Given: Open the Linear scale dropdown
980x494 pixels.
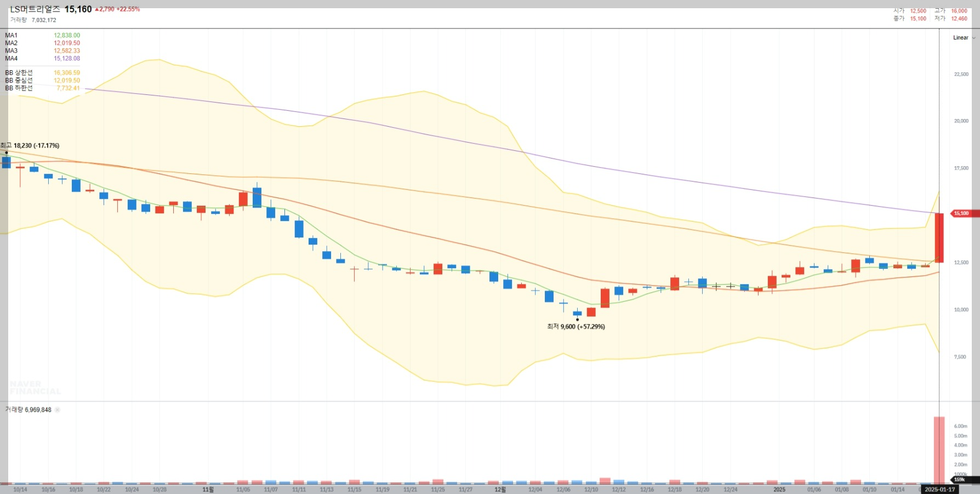Looking at the screenshot, I should pos(964,38).
